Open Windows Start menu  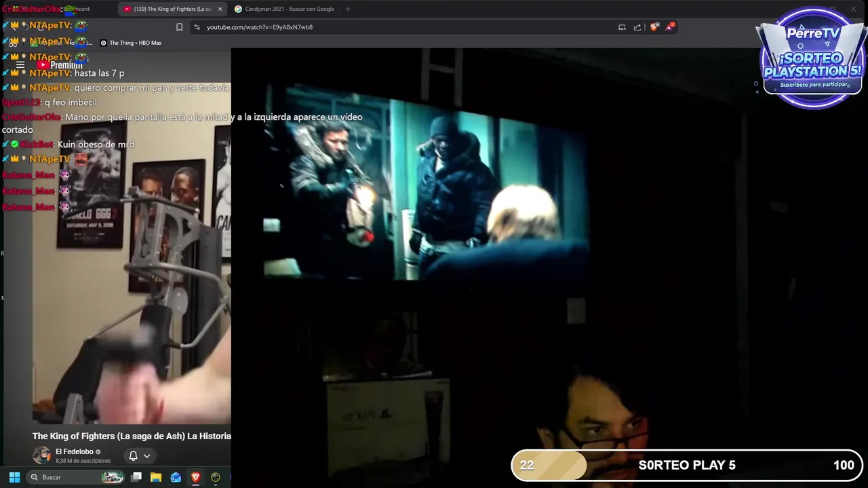pos(14,477)
